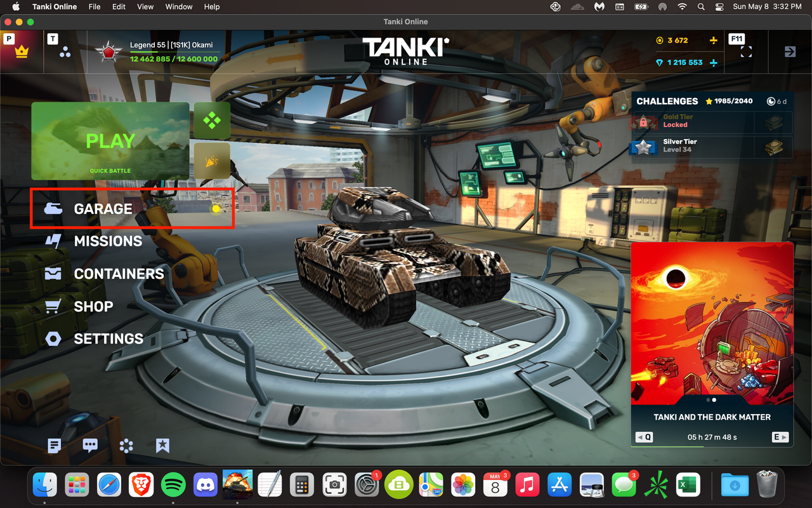
Task: Open the Premium crown icon
Action: pyautogui.click(x=22, y=53)
